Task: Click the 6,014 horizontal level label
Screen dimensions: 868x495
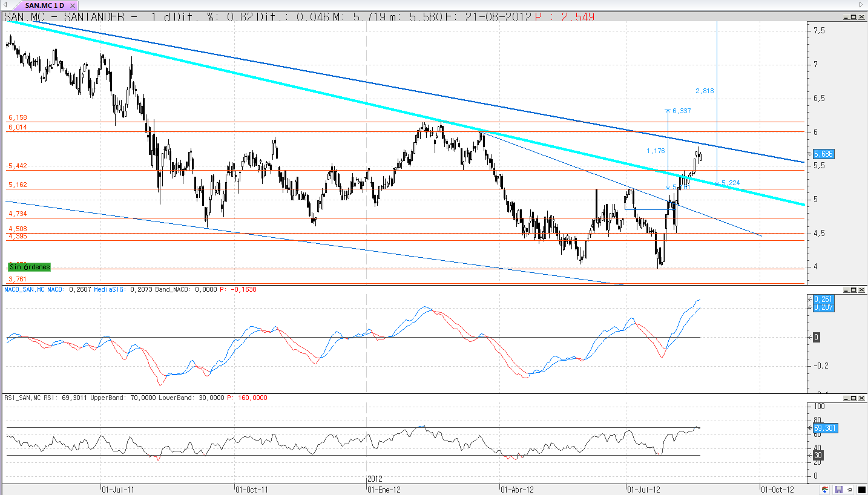Action: tap(18, 127)
